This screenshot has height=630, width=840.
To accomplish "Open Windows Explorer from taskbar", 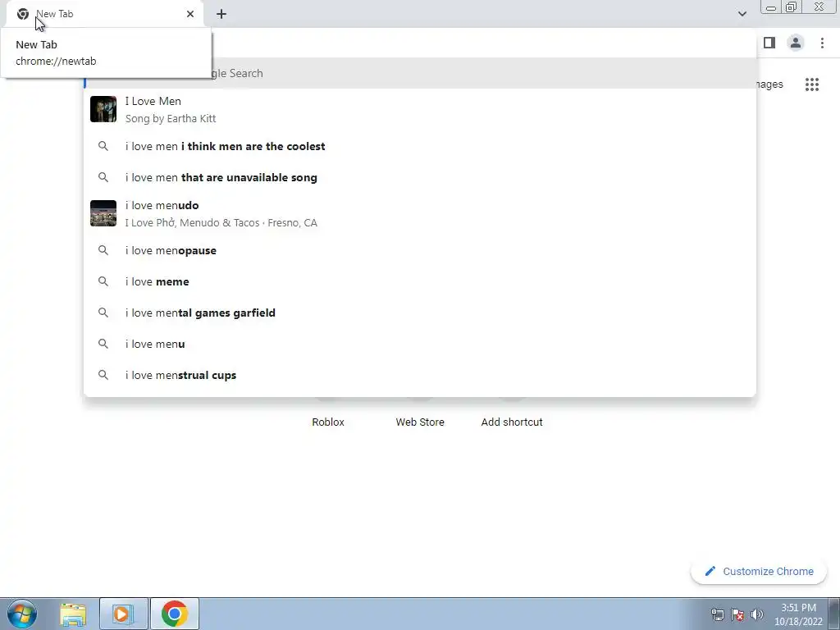I will pos(73,614).
